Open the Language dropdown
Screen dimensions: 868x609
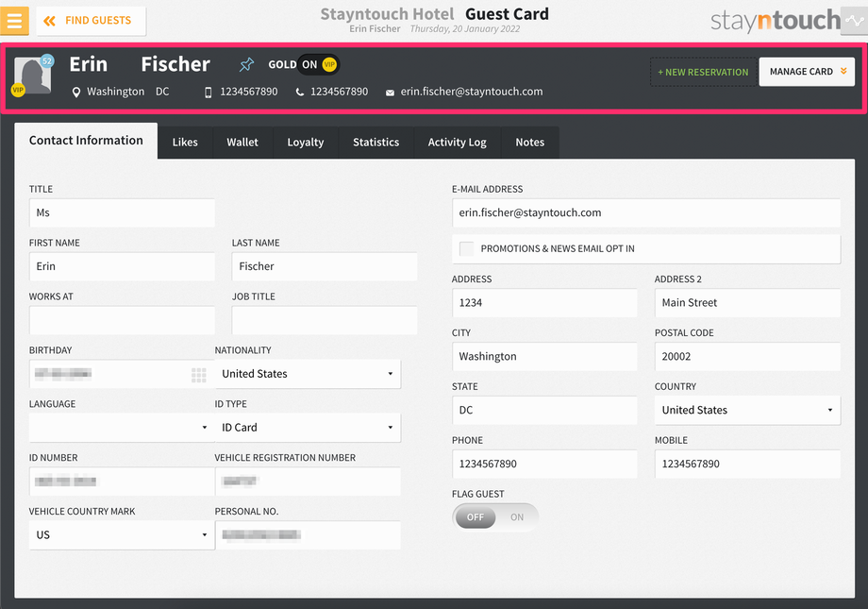[x=122, y=428]
